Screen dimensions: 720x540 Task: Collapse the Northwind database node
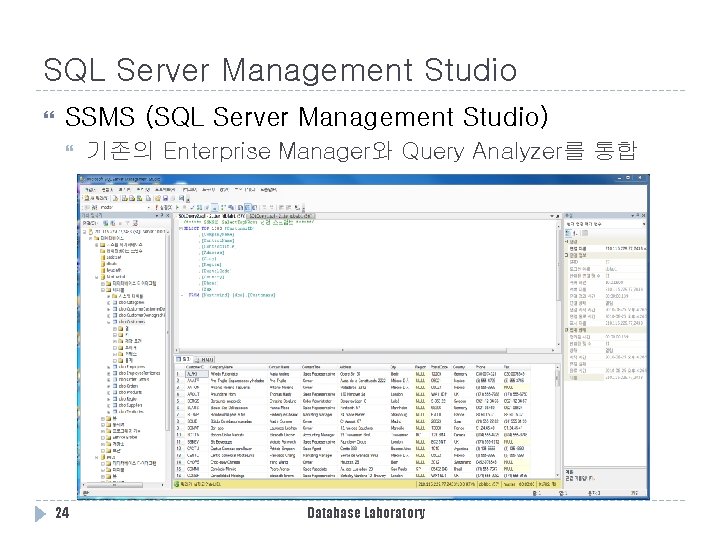coord(96,277)
